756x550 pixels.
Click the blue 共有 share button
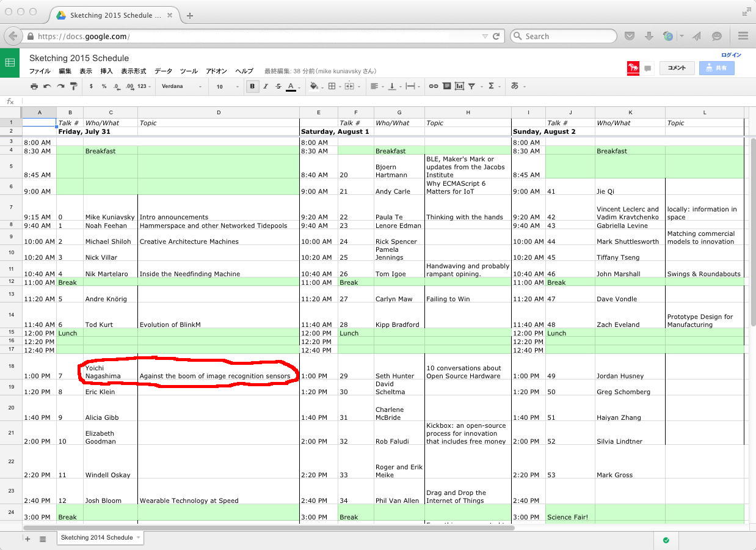tap(716, 68)
